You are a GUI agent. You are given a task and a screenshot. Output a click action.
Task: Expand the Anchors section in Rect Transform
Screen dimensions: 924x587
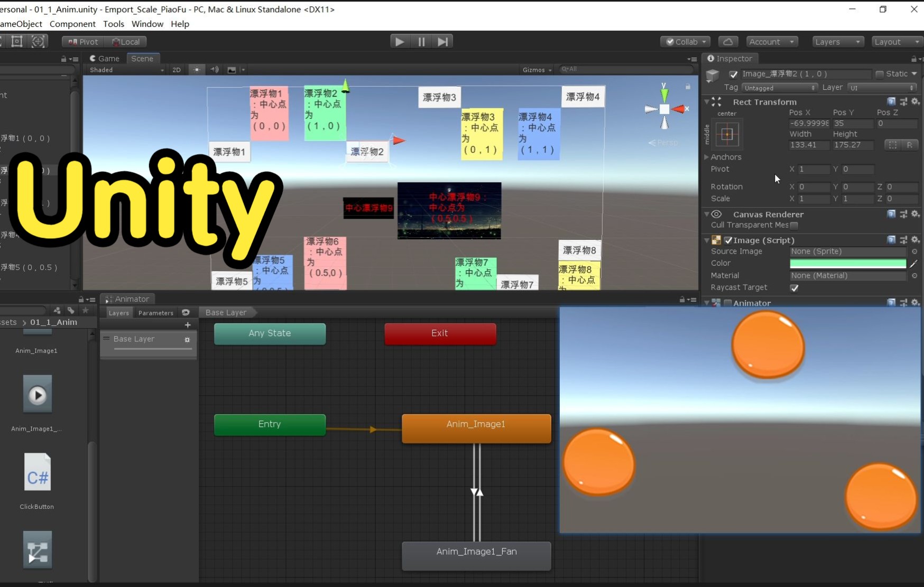(x=707, y=157)
